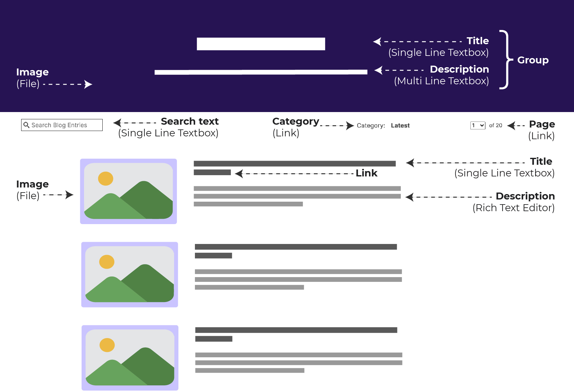Click the first entry's short link bar
Image resolution: width=574 pixels, height=392 pixels.
(x=212, y=172)
